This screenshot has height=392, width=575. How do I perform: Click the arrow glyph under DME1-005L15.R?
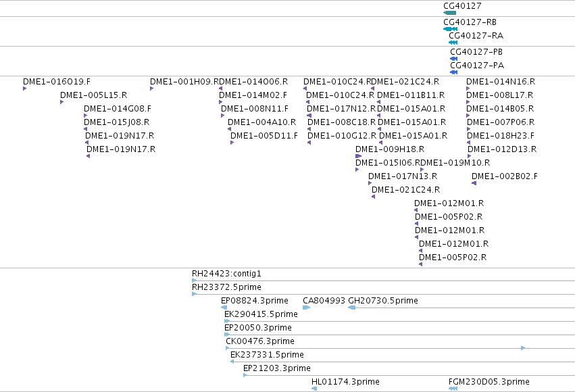(61, 102)
